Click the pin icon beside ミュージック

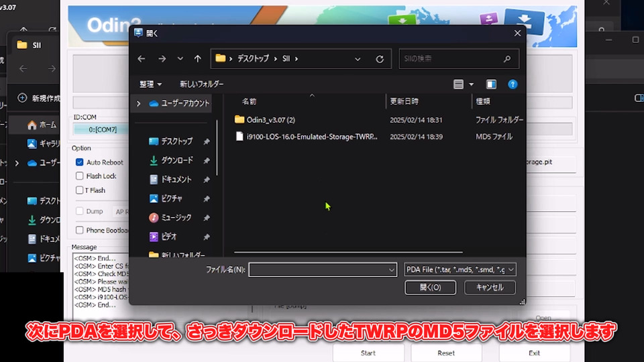[x=206, y=218]
